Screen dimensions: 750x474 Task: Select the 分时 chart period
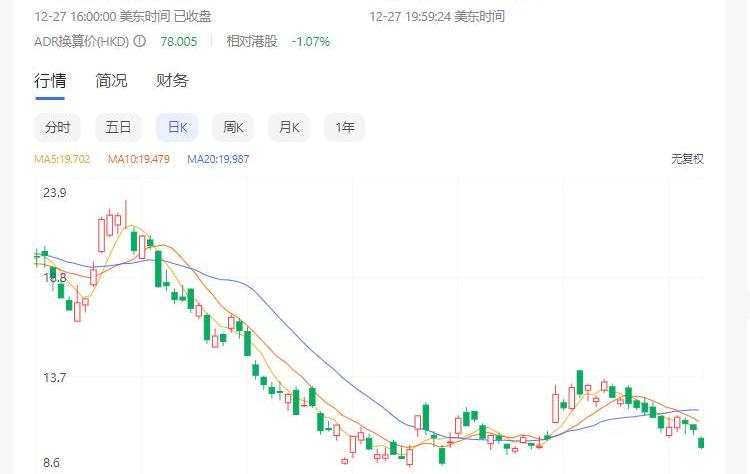point(57,127)
